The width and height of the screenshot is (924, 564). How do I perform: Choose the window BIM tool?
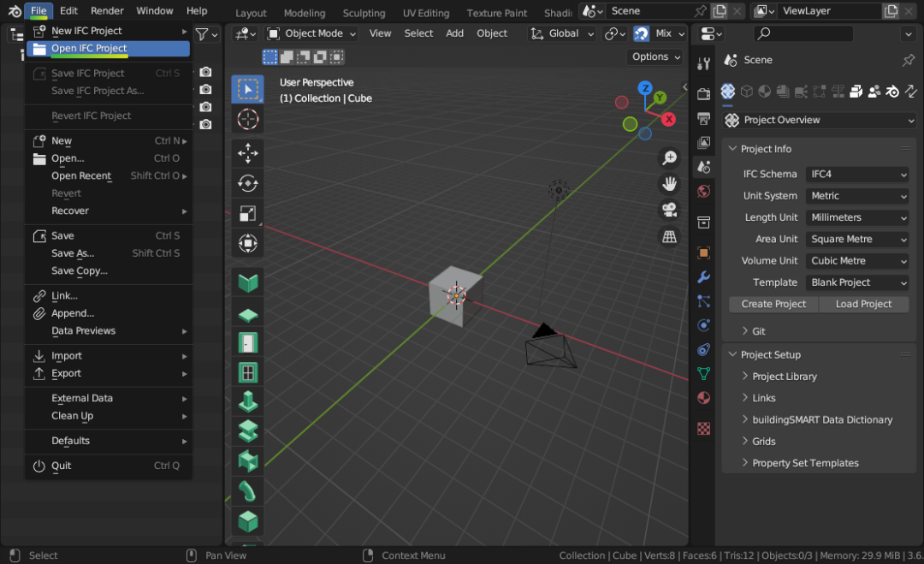click(x=247, y=373)
